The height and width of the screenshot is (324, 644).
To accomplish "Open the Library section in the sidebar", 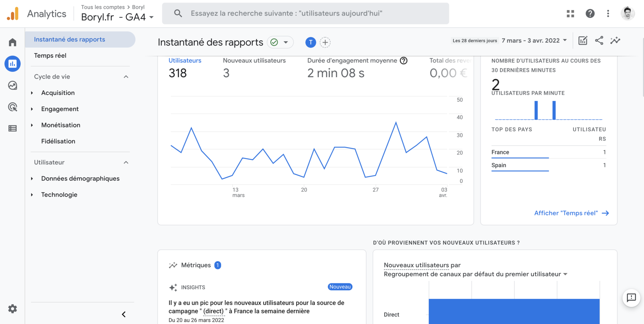I will [x=12, y=128].
